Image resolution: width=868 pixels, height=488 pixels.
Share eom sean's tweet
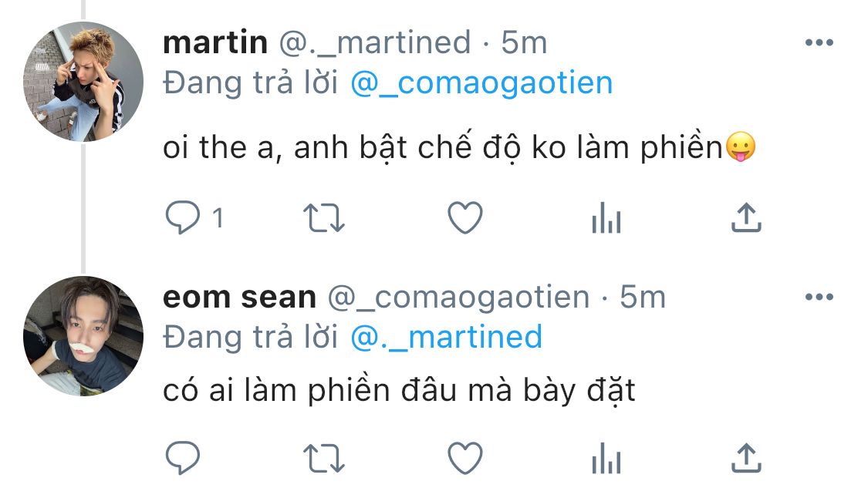pos(746,458)
